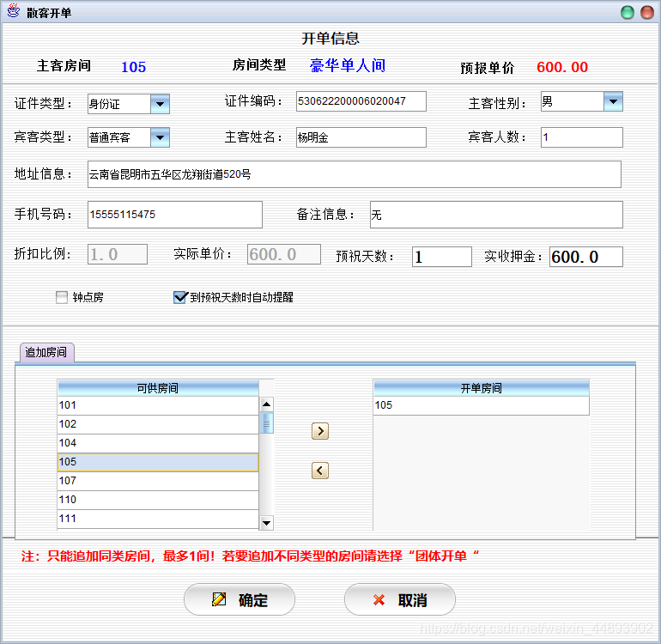
Task: Click the green round title bar button
Action: [x=628, y=13]
